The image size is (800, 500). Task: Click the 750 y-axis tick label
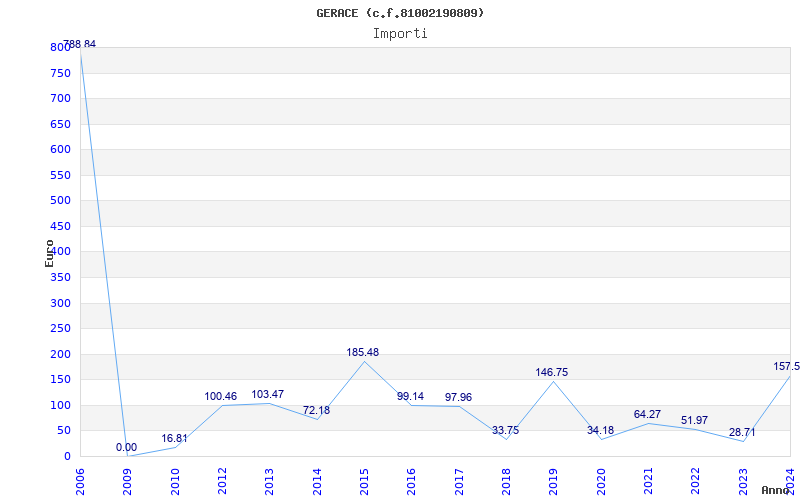tap(60, 73)
